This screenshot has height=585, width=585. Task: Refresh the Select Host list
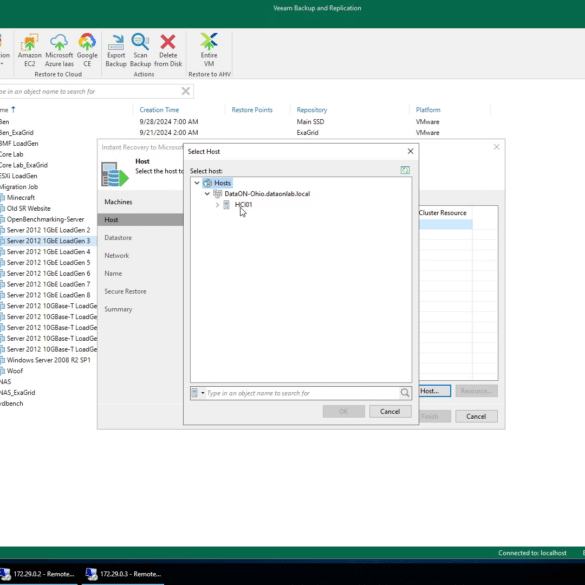pos(405,171)
